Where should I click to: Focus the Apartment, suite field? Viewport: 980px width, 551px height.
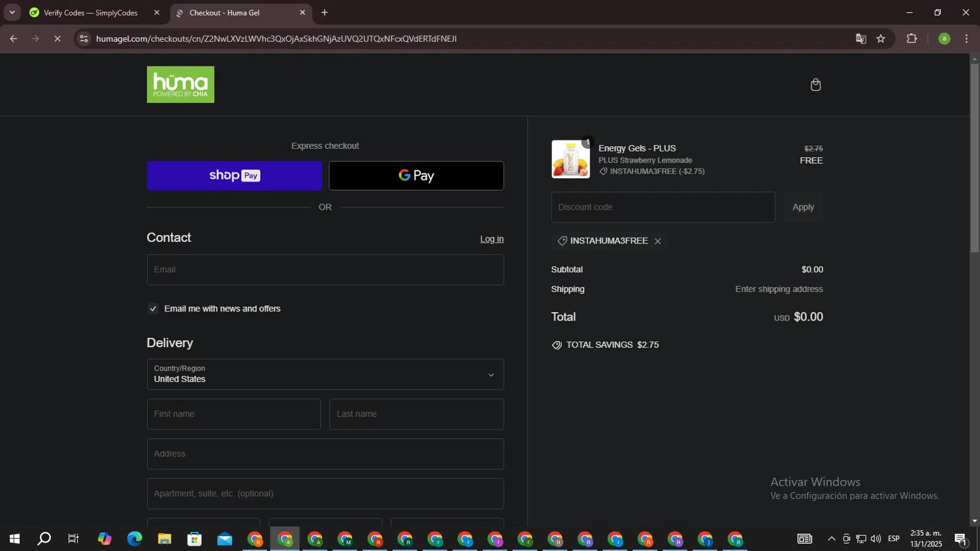[x=325, y=494]
